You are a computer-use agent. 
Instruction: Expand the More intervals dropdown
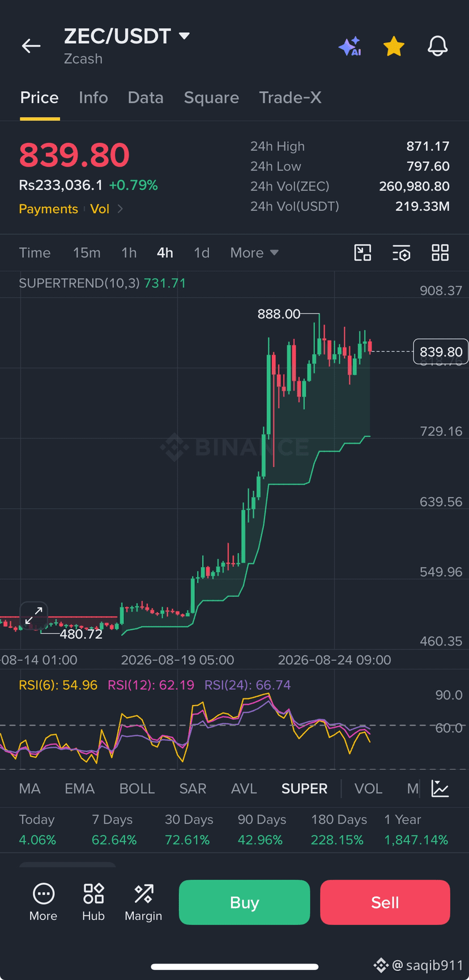(254, 253)
